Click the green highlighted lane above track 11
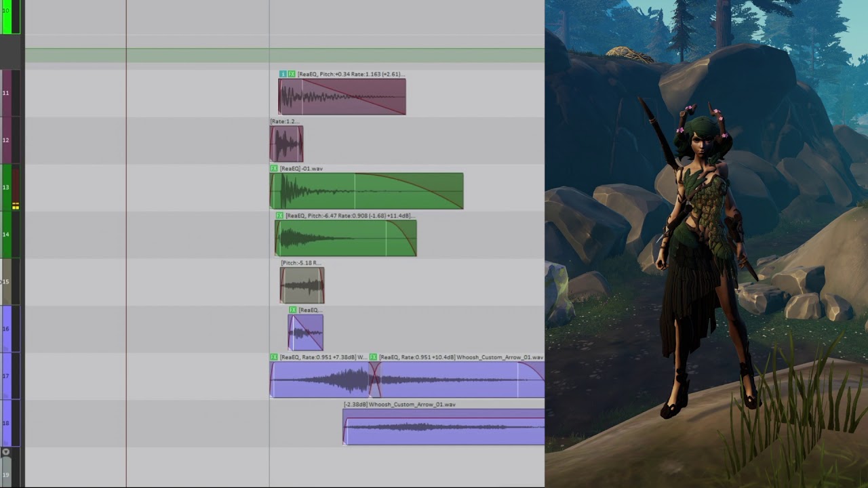868x488 pixels. coord(285,55)
